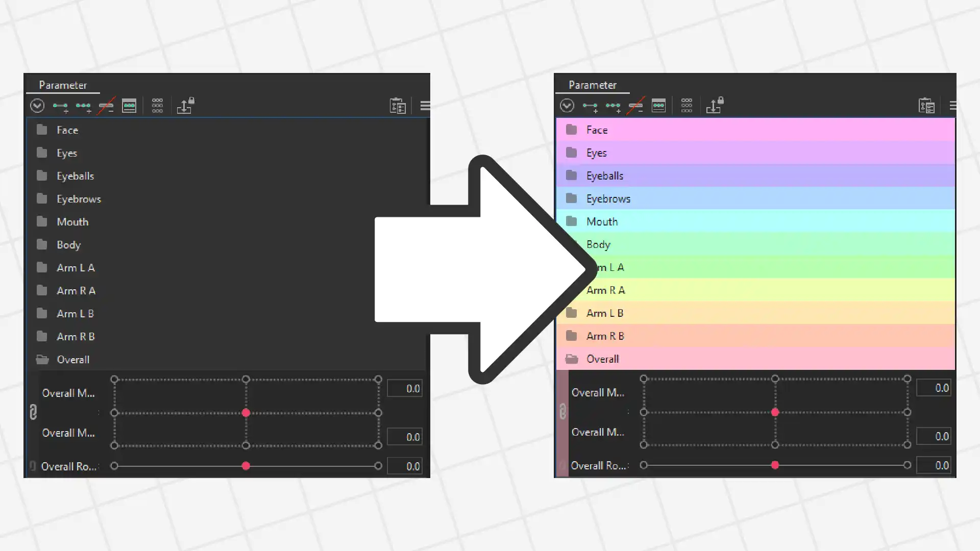This screenshot has height=551, width=980.
Task: Click the top 0.0 value field in right panel
Action: pyautogui.click(x=934, y=388)
